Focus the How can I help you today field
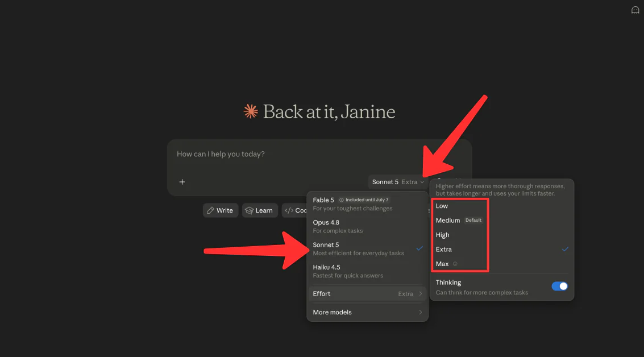Viewport: 644px width, 357px height. [319, 155]
